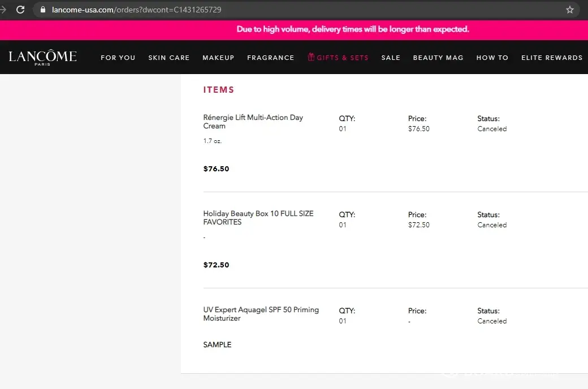Click the gift icon beside Gifts & Sets
The height and width of the screenshot is (389, 588).
click(311, 57)
